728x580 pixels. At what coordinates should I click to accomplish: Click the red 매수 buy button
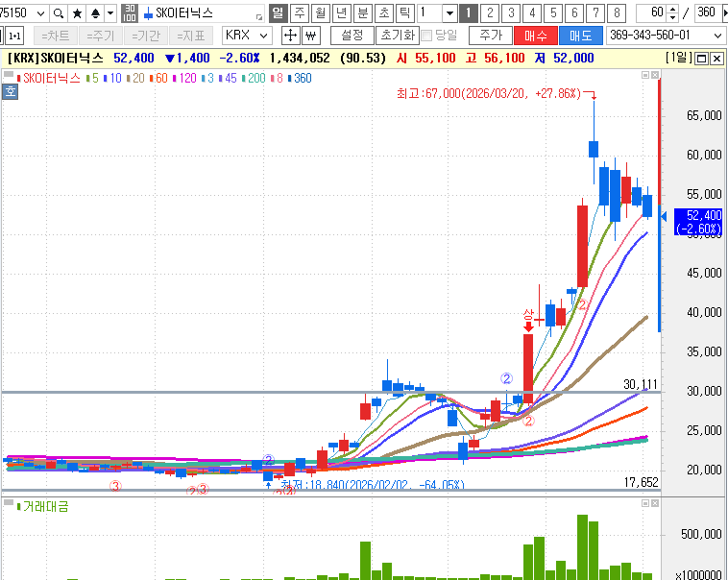tap(536, 36)
